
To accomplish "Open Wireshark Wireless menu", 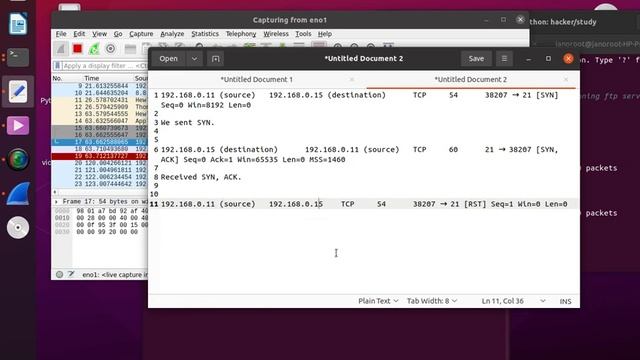I will [x=276, y=34].
